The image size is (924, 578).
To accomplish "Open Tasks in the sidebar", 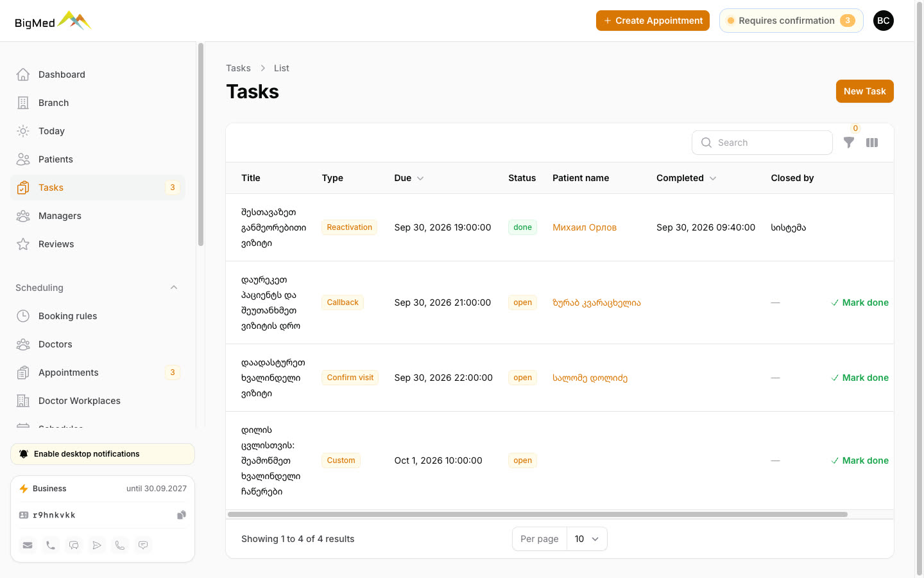I will [98, 188].
